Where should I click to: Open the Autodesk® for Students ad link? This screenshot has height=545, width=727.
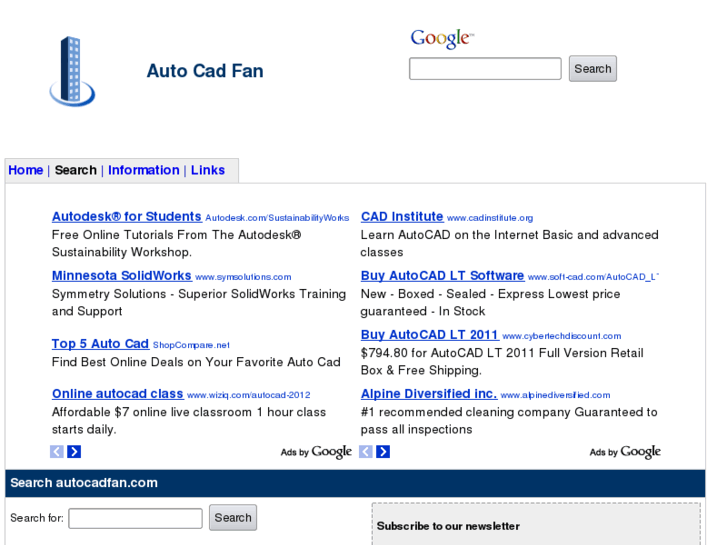point(127,217)
